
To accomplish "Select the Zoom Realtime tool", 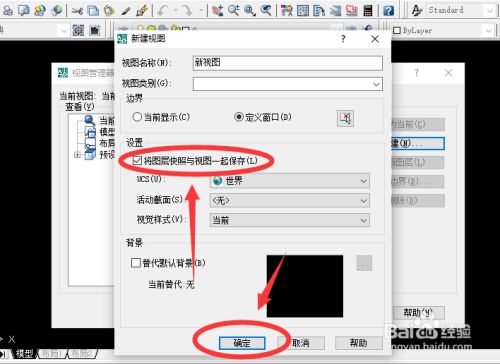I will click(233, 11).
